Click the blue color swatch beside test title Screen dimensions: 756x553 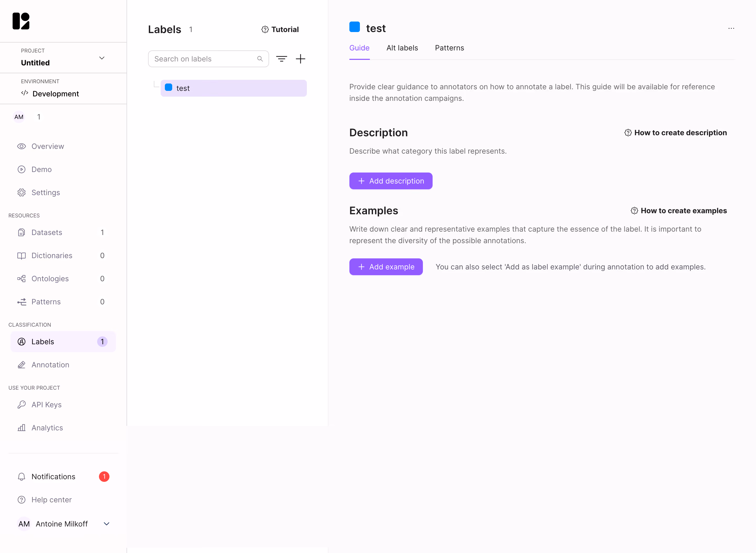(x=354, y=27)
